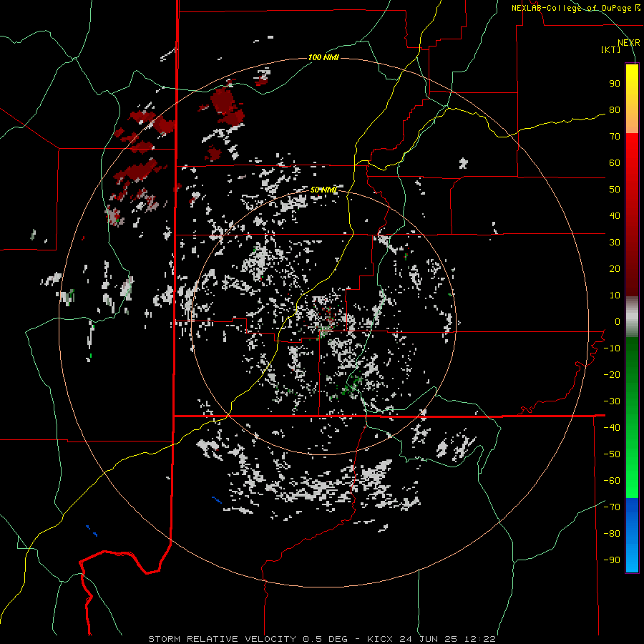Click the 90 value on the velocity scale
Screen dimensions: 644x644
coord(615,84)
